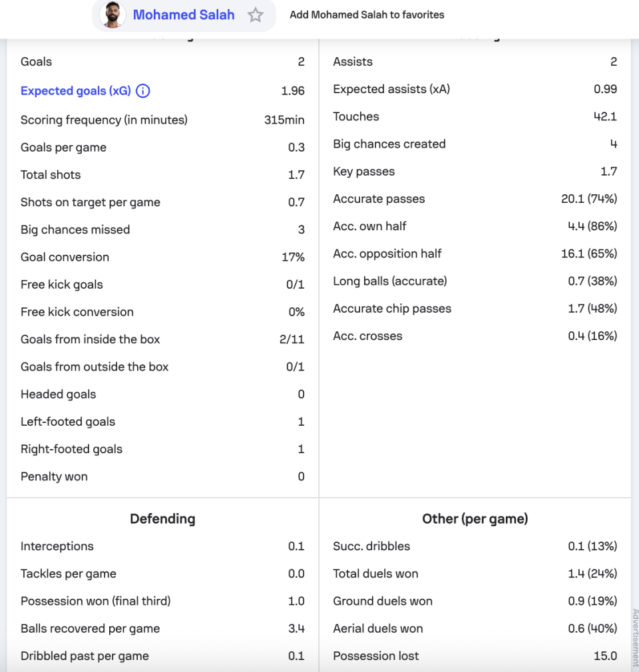Click the Balls recovered per game label
Screen dimensions: 639x672
click(x=90, y=629)
